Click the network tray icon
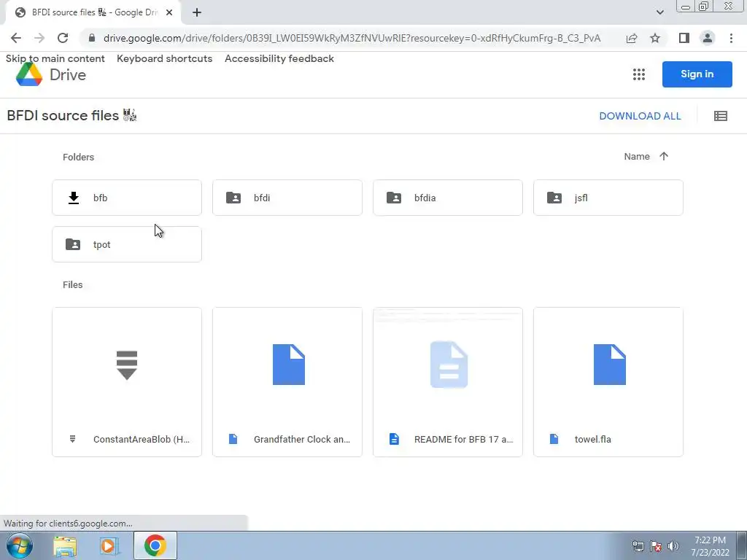The height and width of the screenshot is (560, 747). pyautogui.click(x=638, y=546)
